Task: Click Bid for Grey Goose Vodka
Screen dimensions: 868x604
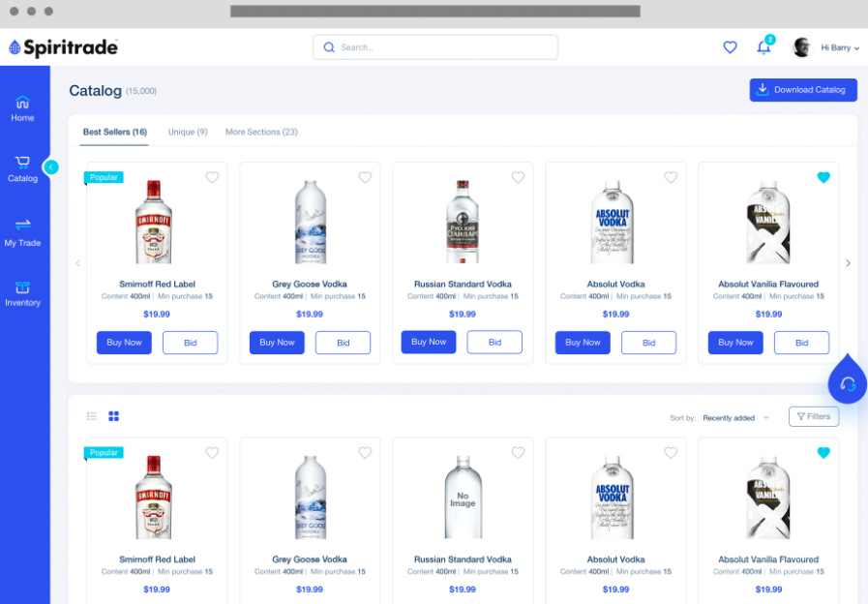Action: tap(343, 343)
